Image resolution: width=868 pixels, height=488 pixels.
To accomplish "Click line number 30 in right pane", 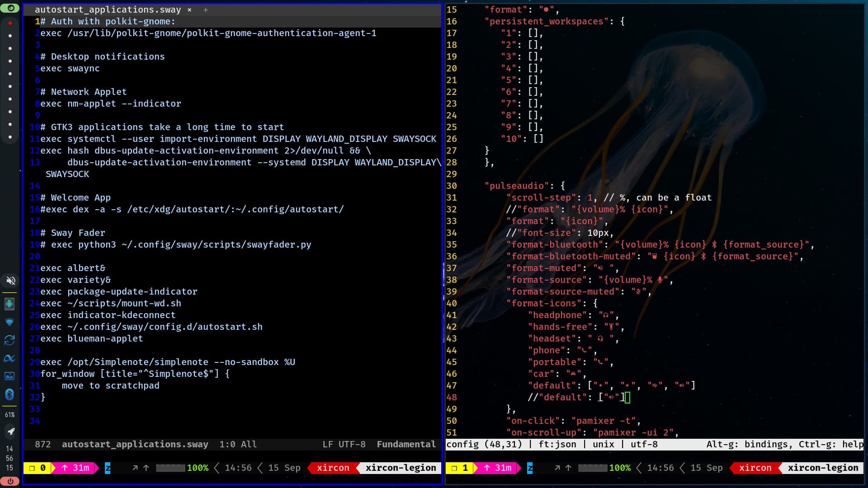I will [x=452, y=186].
